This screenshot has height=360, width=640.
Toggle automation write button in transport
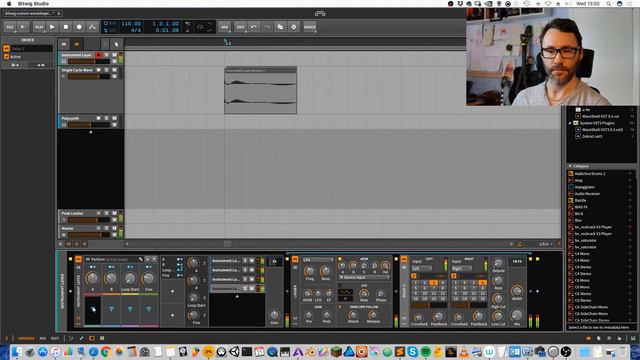tap(93, 27)
